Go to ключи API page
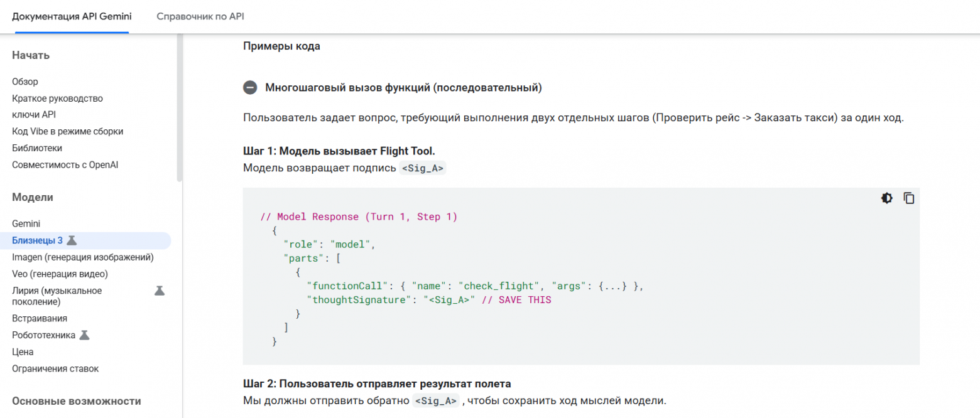 (x=34, y=115)
